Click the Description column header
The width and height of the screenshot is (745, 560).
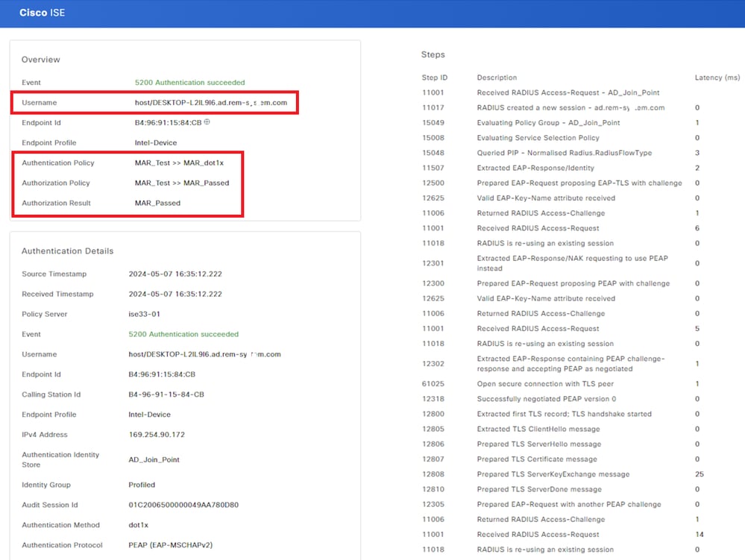497,78
